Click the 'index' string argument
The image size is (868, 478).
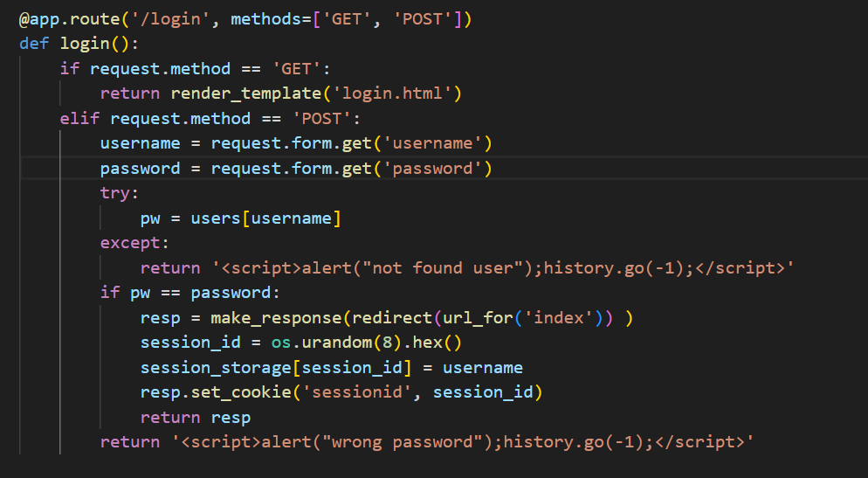559,318
